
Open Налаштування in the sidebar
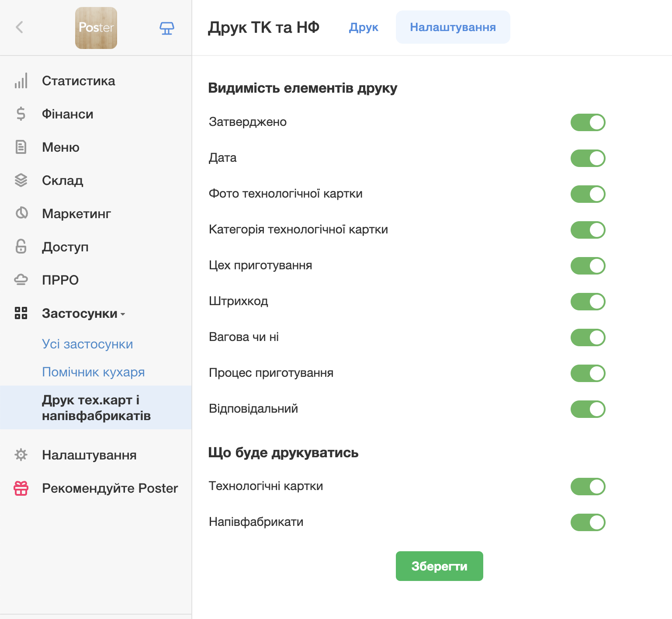tap(89, 455)
